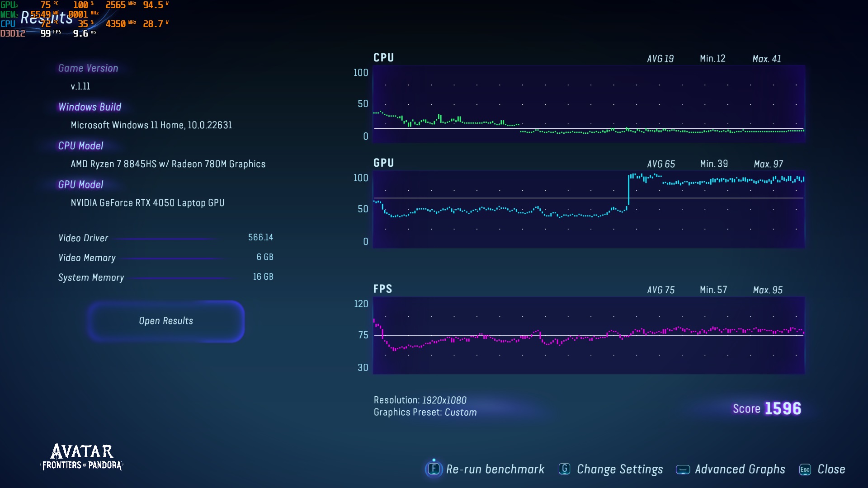The image size is (868, 488).
Task: Click the F key icon for re-run
Action: [434, 469]
